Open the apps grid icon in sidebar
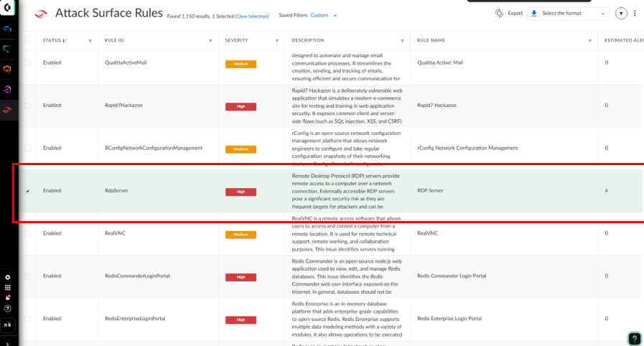 pyautogui.click(x=7, y=287)
